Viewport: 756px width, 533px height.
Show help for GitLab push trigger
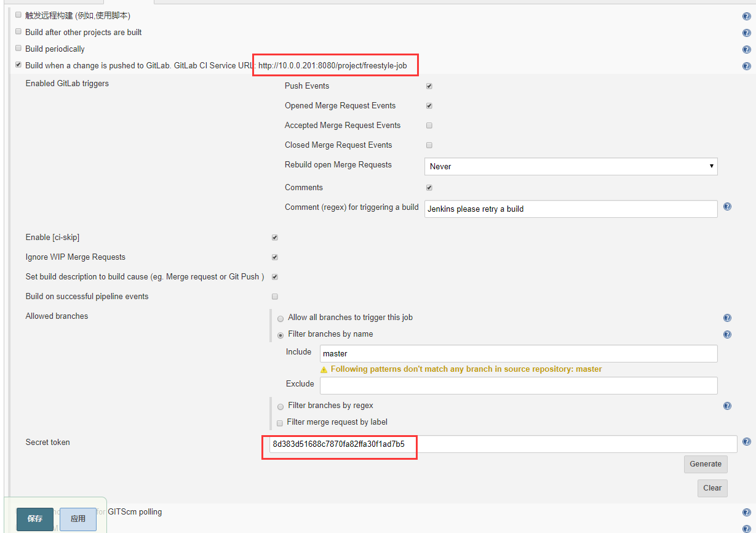pos(747,66)
